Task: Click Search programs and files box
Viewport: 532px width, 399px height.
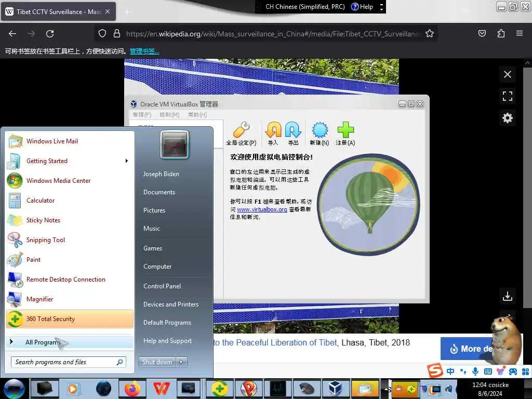Action: pos(69,362)
